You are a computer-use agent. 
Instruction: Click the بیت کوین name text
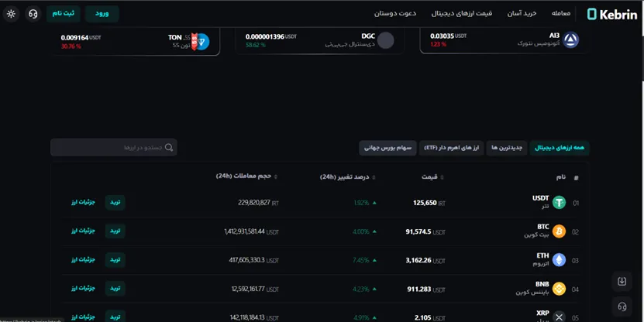click(536, 235)
